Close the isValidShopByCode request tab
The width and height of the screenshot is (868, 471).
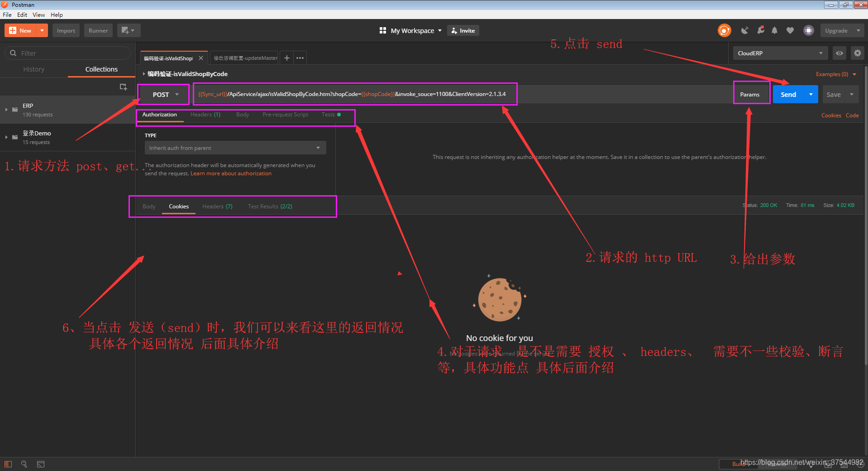click(201, 58)
